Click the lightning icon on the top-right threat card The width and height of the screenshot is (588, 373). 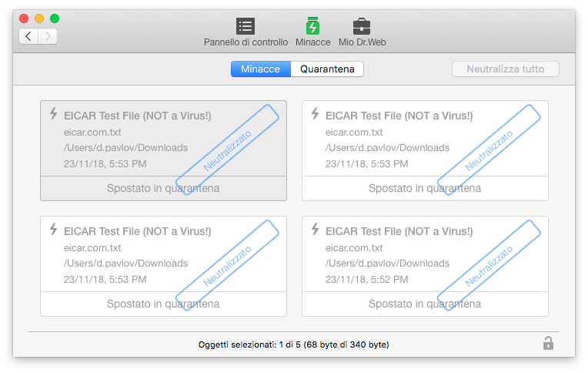point(316,113)
